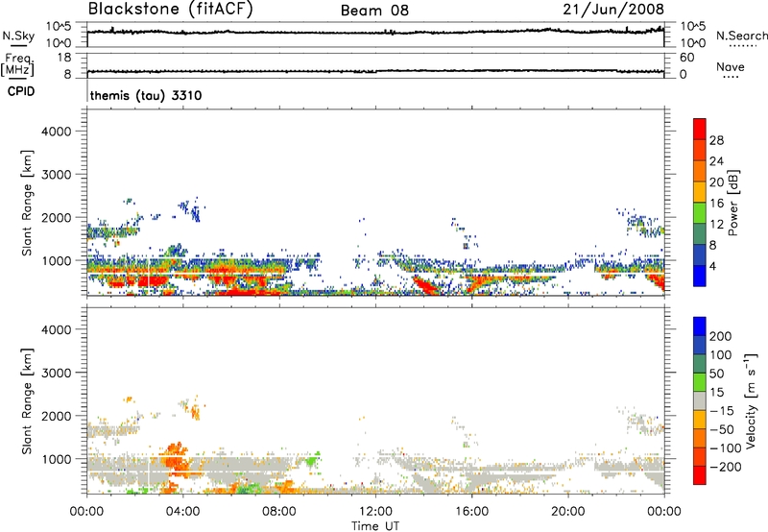Click the '24' label on the power colorbar

pos(716,161)
